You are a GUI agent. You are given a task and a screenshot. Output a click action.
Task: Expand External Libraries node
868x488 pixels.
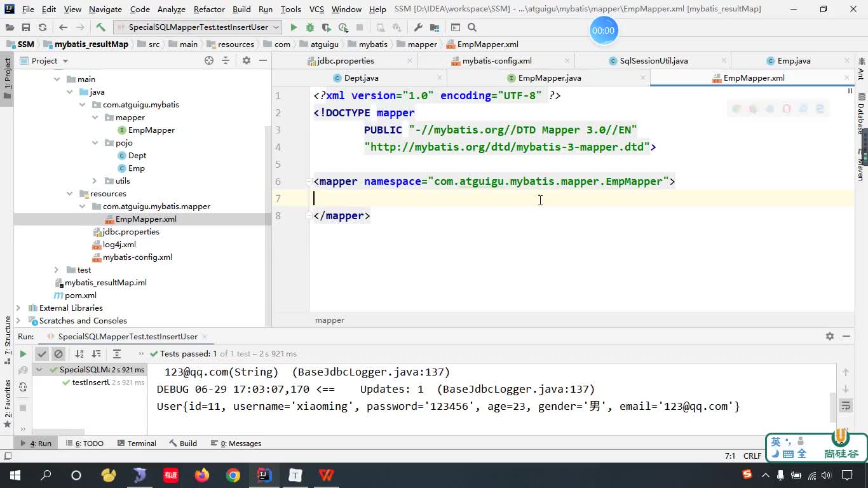(18, 308)
